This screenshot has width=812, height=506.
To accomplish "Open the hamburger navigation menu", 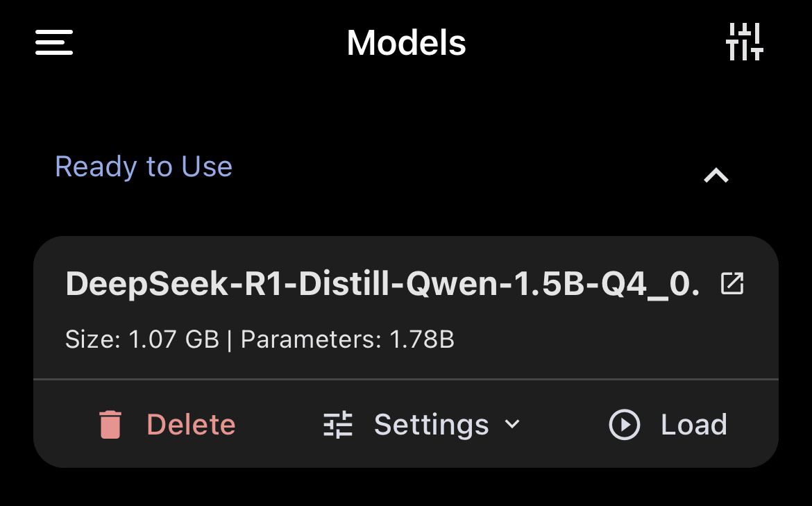I will tap(54, 42).
